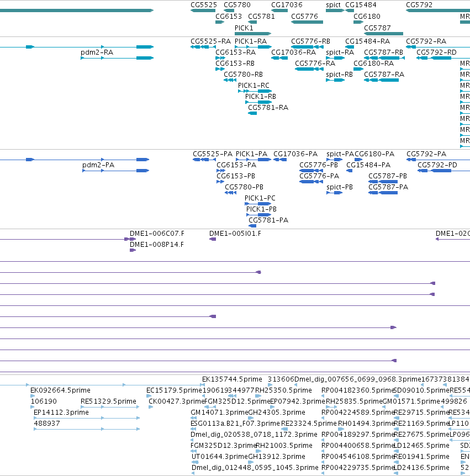The height and width of the screenshot is (476, 470).
Task: Select the PICK1-RA transcript label
Action: click(251, 41)
